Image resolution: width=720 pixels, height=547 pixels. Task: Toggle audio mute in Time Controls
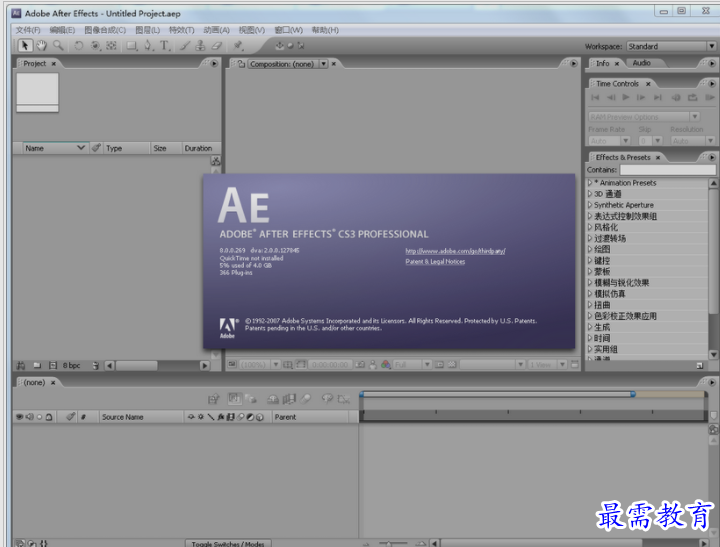pos(675,97)
